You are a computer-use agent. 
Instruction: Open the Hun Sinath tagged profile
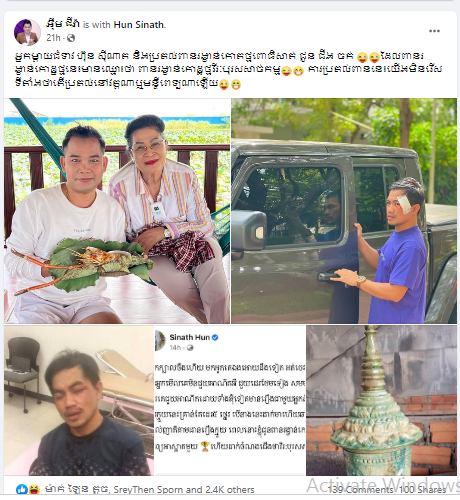(x=139, y=25)
